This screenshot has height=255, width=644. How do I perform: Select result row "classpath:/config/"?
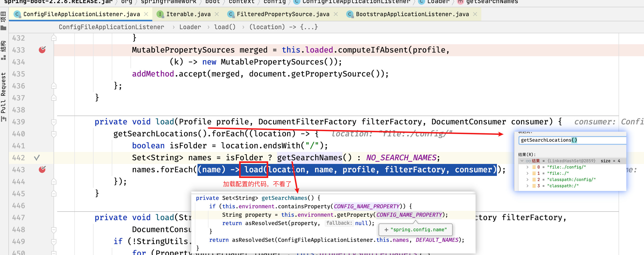(572, 180)
